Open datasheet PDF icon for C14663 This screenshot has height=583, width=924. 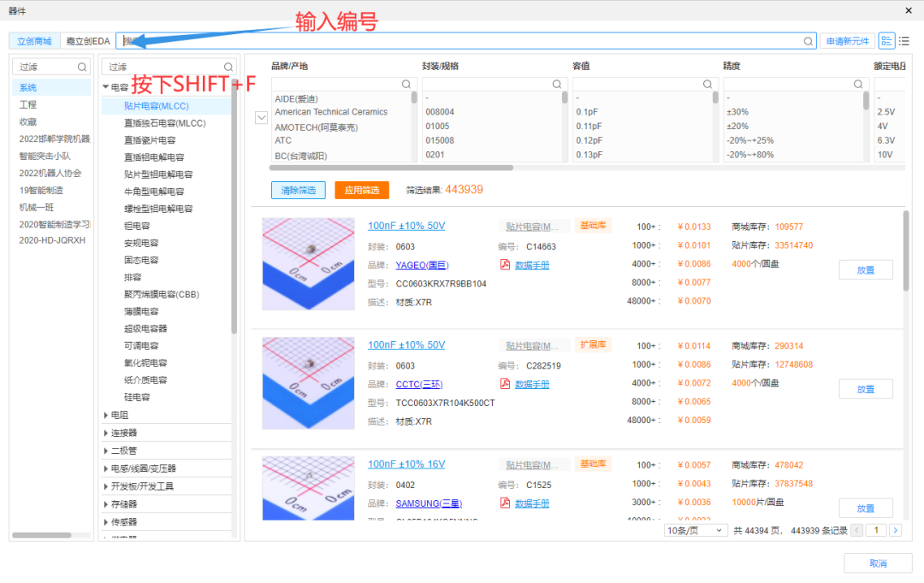[x=505, y=264]
